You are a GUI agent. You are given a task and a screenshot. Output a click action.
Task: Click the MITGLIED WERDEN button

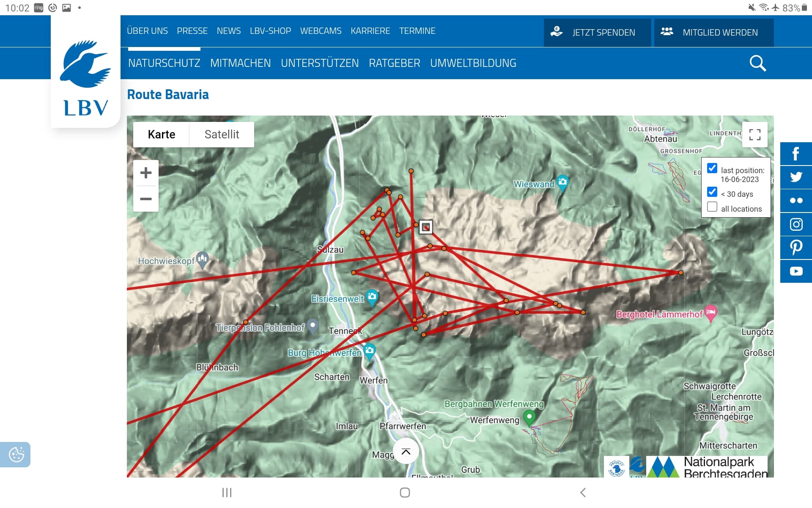[714, 32]
